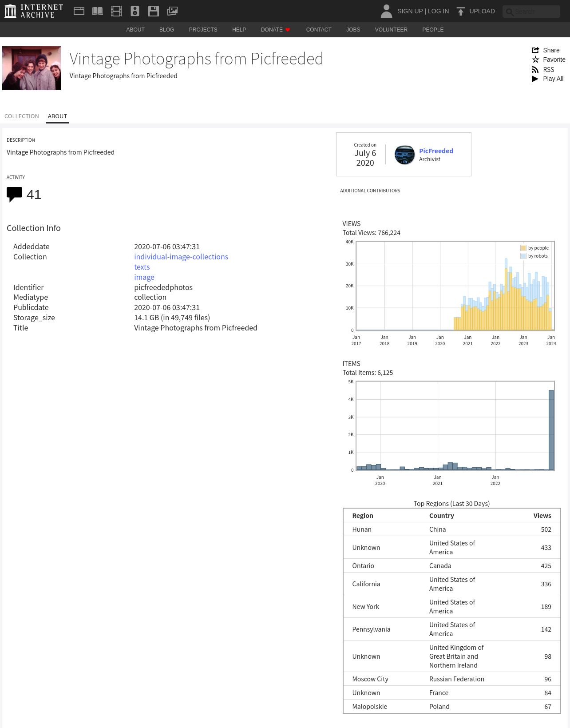Select the ABOUT tab

point(58,116)
